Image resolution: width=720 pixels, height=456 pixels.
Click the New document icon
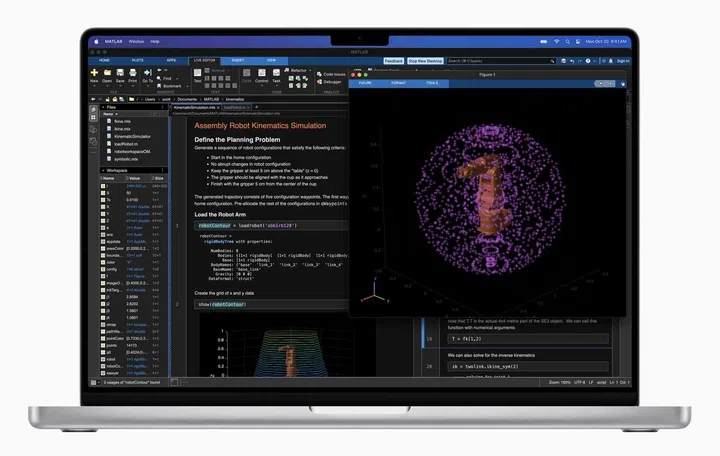(94, 73)
